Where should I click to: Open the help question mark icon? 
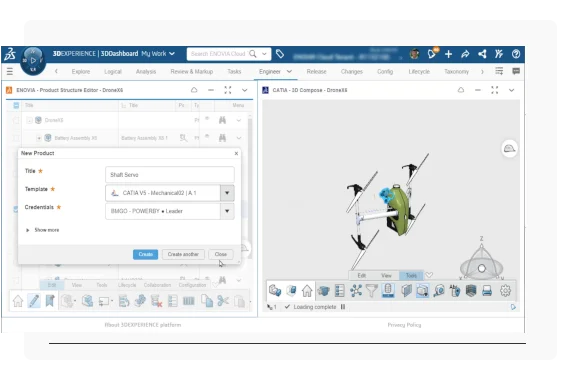pyautogui.click(x=515, y=54)
